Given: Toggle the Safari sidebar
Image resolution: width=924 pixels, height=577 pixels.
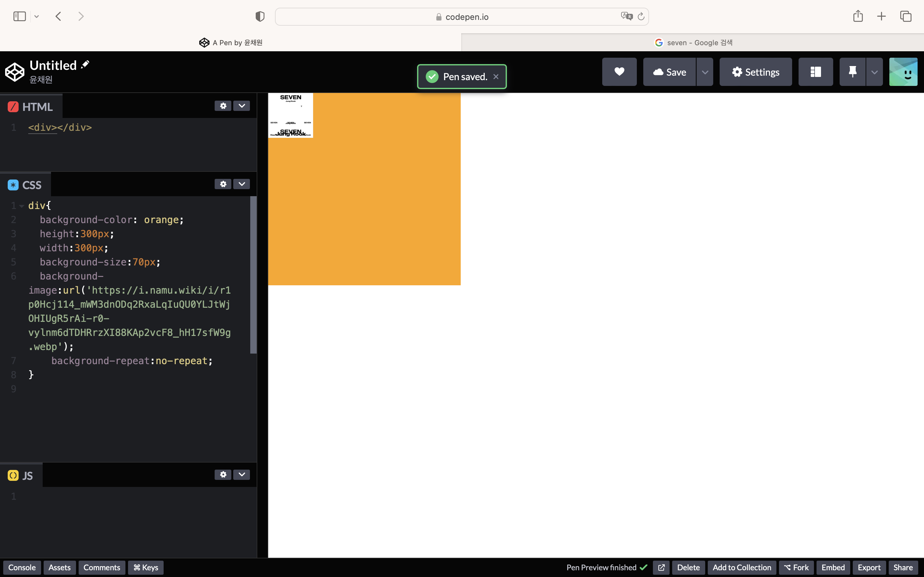Looking at the screenshot, I should point(20,16).
